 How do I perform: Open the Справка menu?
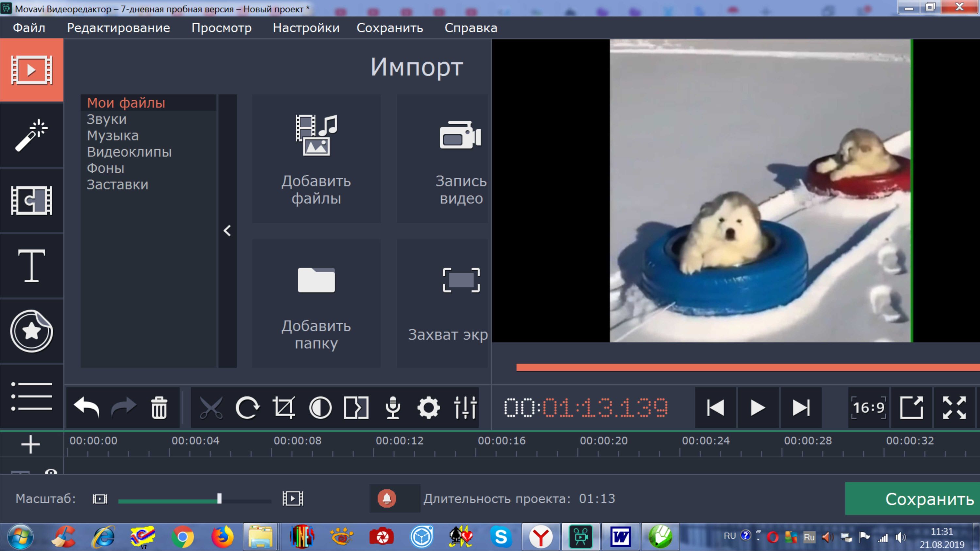coord(471,28)
